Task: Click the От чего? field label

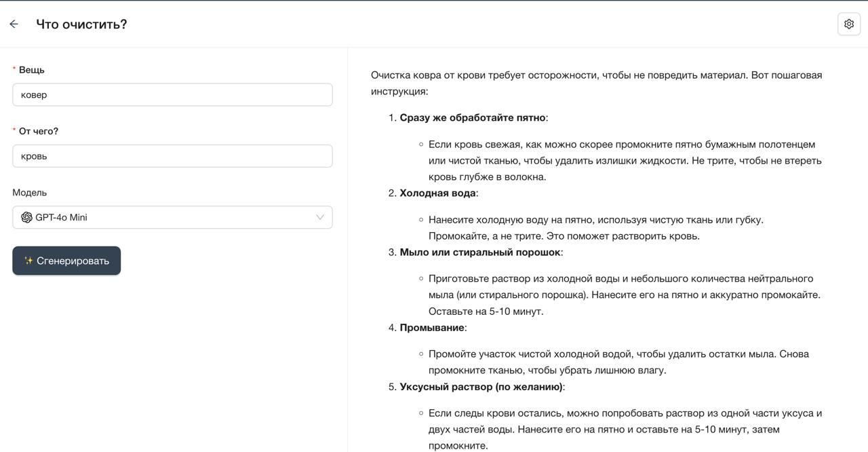Action: pos(37,130)
